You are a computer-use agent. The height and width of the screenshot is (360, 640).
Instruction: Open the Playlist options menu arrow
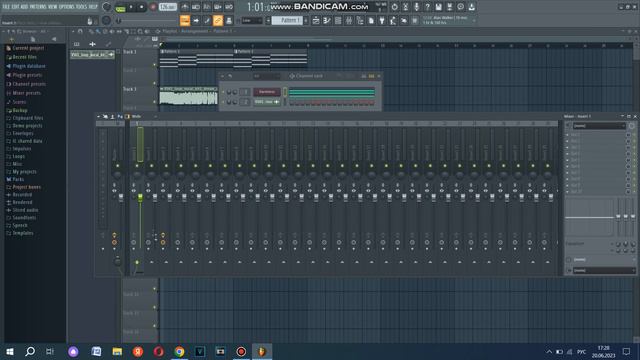click(x=73, y=31)
